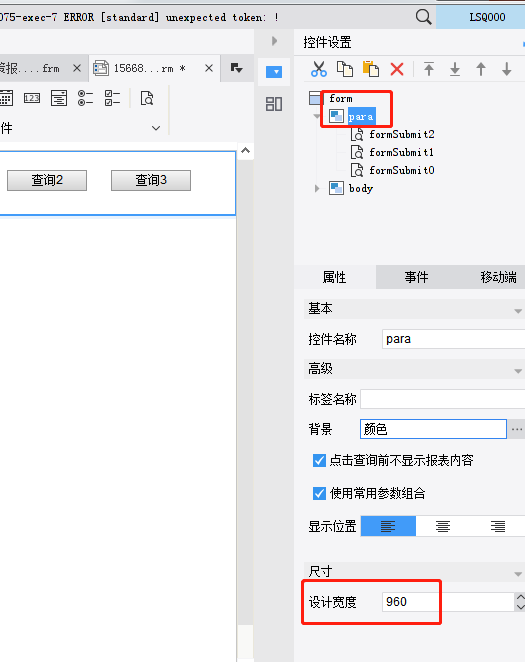Click the Cut scissors icon
This screenshot has width=525, height=662.
319,69
